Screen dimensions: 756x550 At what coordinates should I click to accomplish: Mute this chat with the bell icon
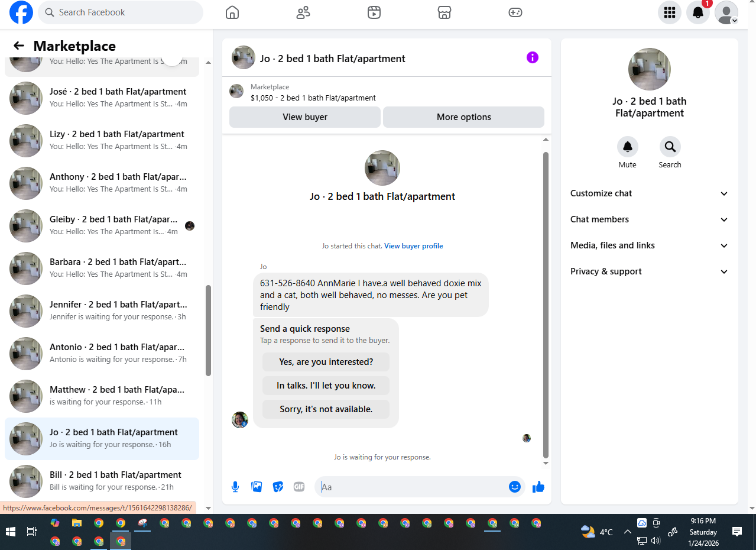click(x=628, y=147)
